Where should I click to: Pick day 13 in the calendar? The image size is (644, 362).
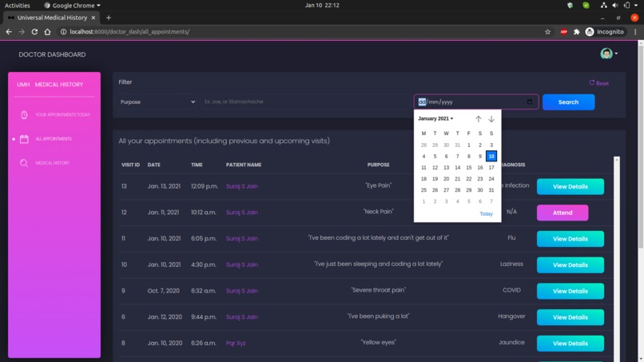(x=446, y=168)
